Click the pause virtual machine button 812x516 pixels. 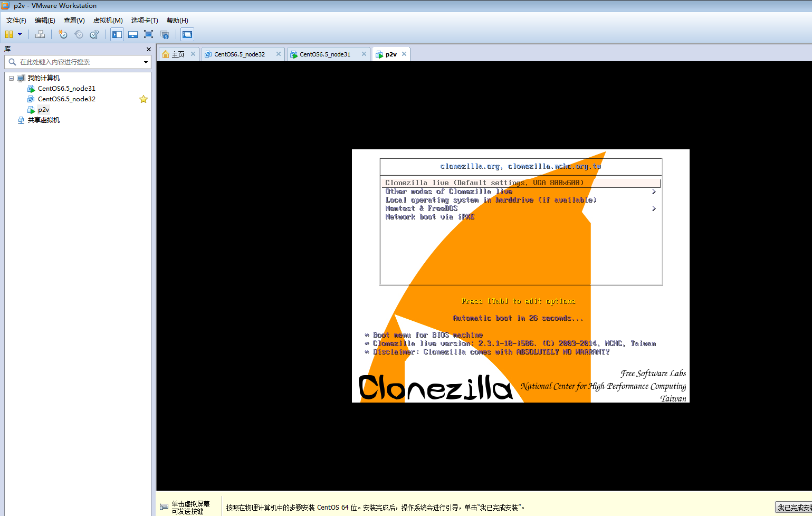click(x=9, y=34)
